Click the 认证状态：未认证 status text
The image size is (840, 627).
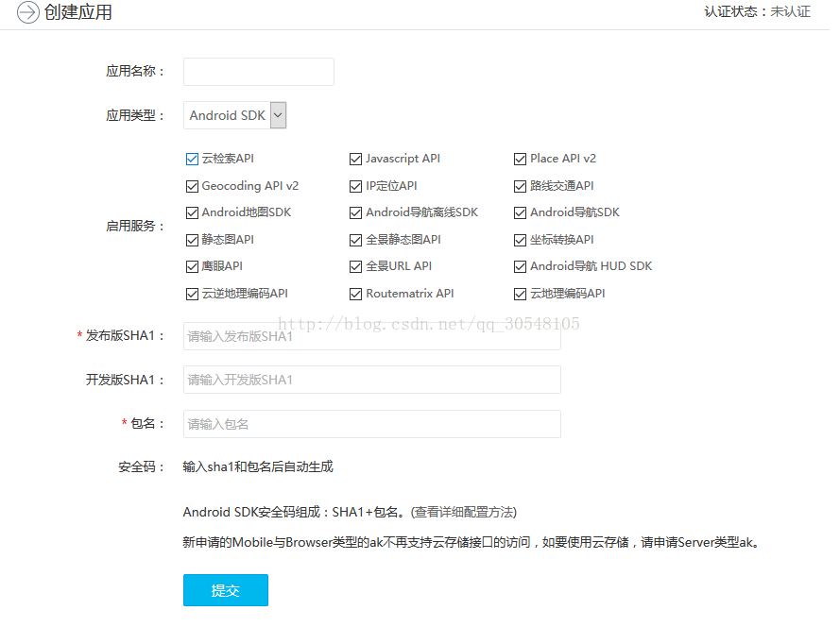[x=757, y=11]
